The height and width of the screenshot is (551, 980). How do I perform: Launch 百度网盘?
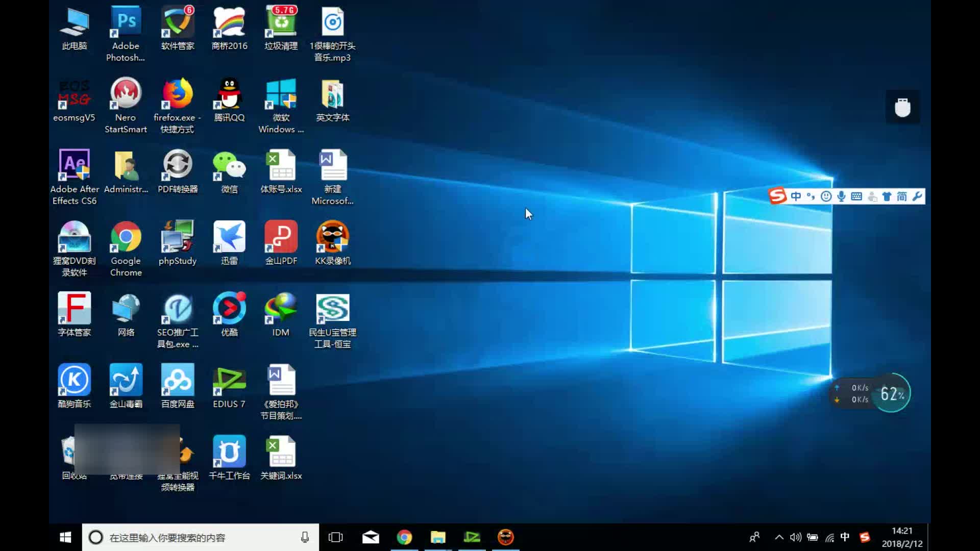(178, 387)
